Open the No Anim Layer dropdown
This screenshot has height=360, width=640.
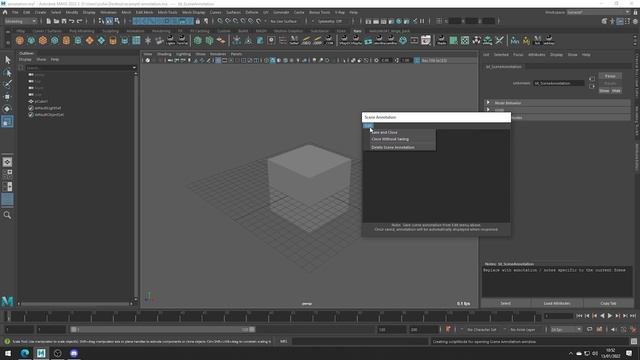(x=523, y=329)
